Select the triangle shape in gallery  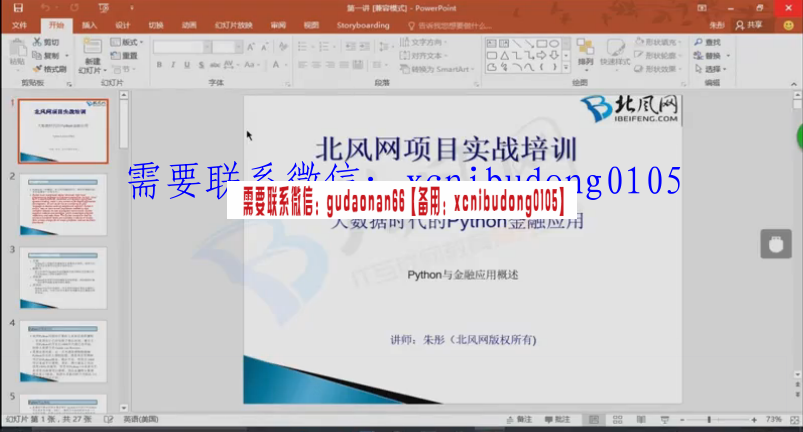click(x=504, y=55)
